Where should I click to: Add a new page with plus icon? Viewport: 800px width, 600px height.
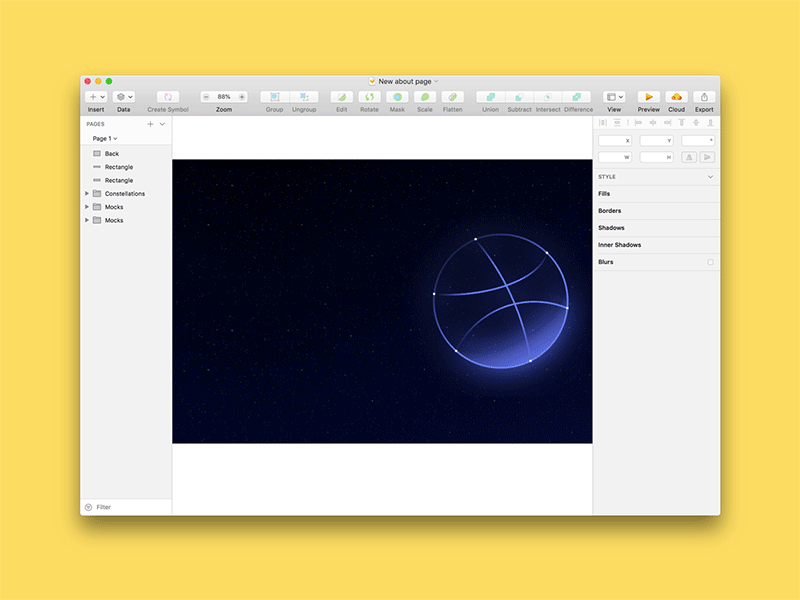coord(150,124)
